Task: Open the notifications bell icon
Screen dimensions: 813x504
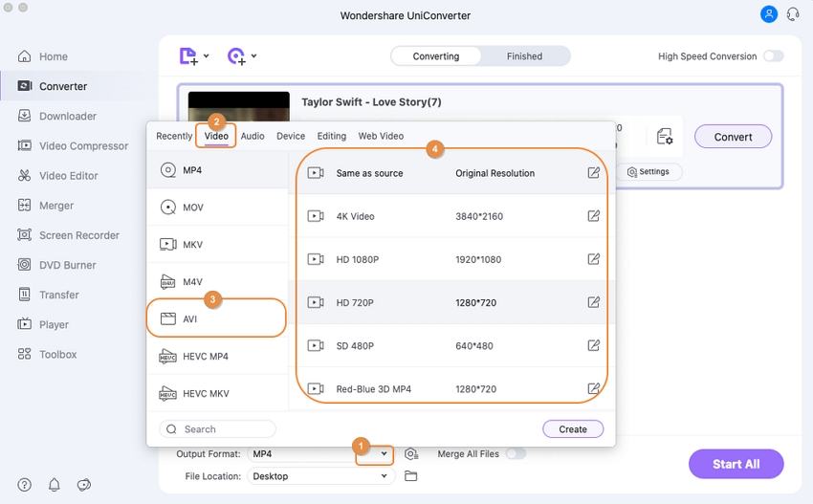Action: click(x=54, y=485)
